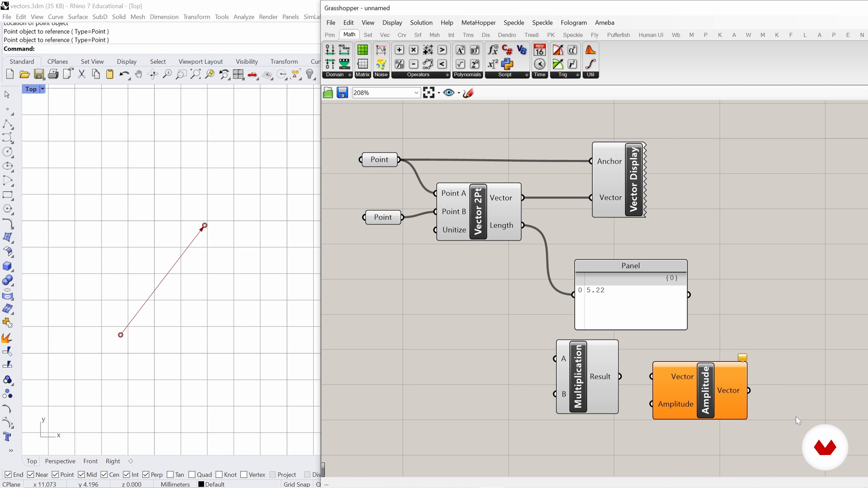Click the Rhino Command input line

pyautogui.click(x=162, y=49)
